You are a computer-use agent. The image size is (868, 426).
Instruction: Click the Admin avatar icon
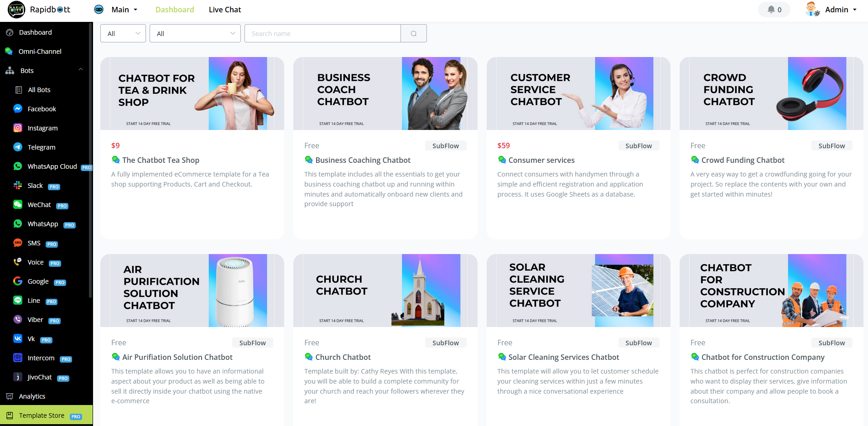coord(812,9)
